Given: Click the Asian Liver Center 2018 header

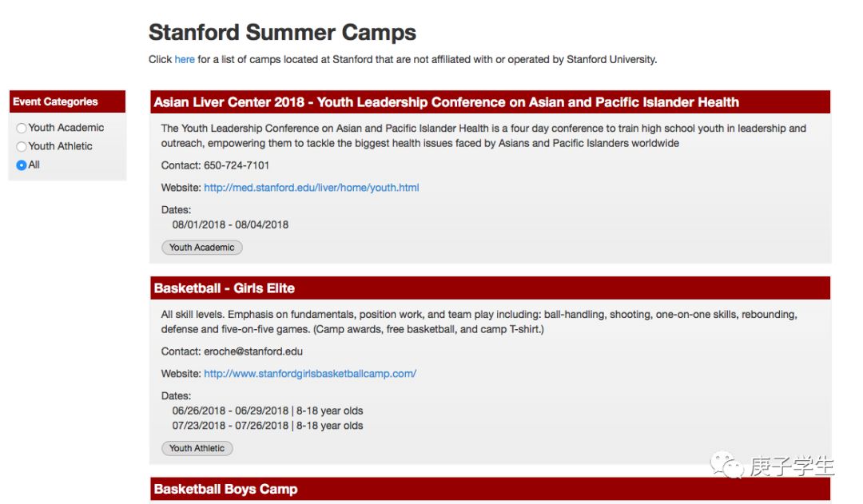Looking at the screenshot, I should (490, 102).
